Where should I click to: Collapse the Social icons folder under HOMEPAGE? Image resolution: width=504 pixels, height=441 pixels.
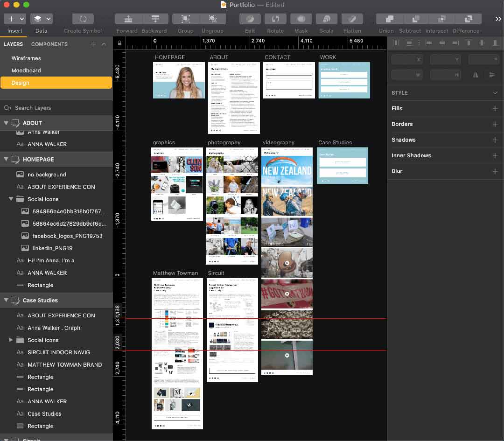pos(11,199)
